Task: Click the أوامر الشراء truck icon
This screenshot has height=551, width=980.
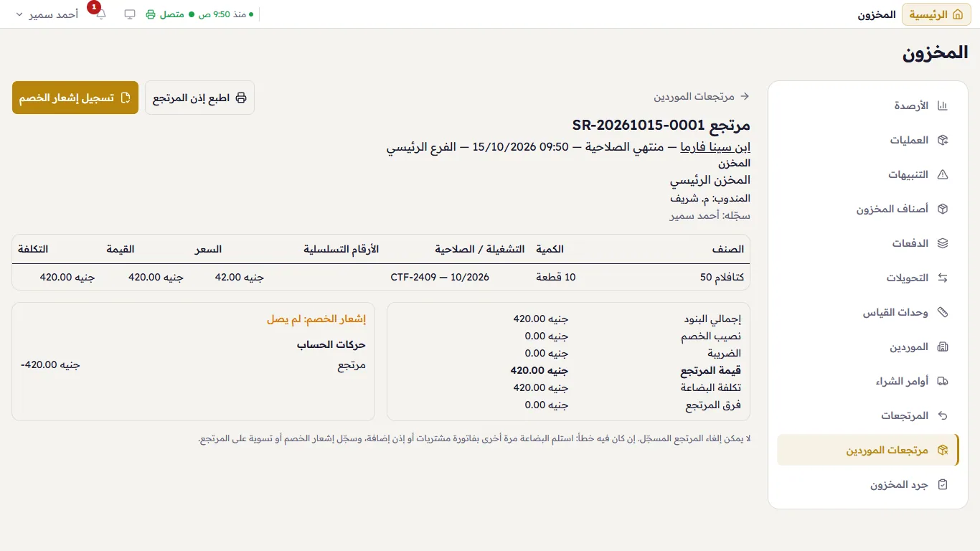Action: pyautogui.click(x=943, y=381)
